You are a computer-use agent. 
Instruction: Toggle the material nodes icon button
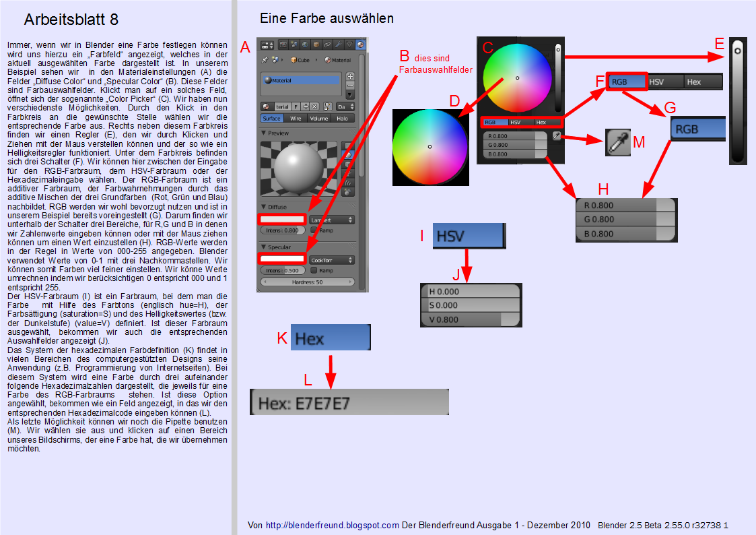[328, 106]
